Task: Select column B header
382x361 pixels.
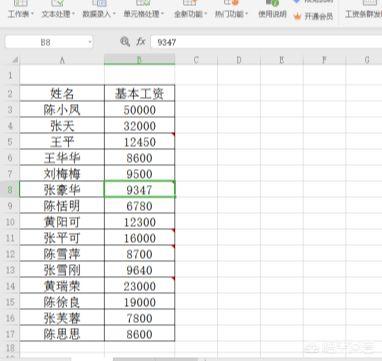Action: tap(140, 60)
